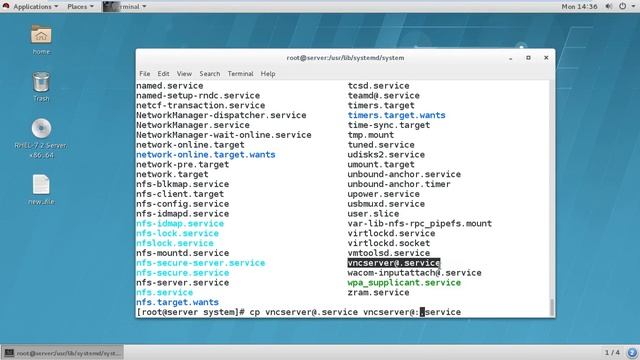Image resolution: width=640 pixels, height=360 pixels.
Task: Click vmtoolsd.service text
Action: click(389, 253)
